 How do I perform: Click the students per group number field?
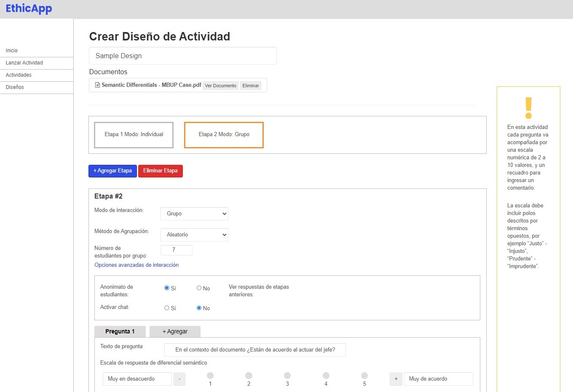pyautogui.click(x=177, y=250)
